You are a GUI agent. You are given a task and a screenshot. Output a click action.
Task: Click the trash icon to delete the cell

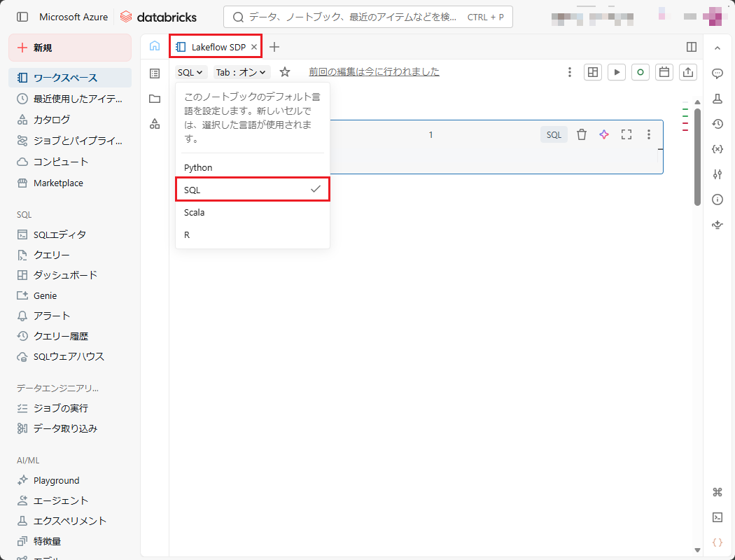[581, 134]
